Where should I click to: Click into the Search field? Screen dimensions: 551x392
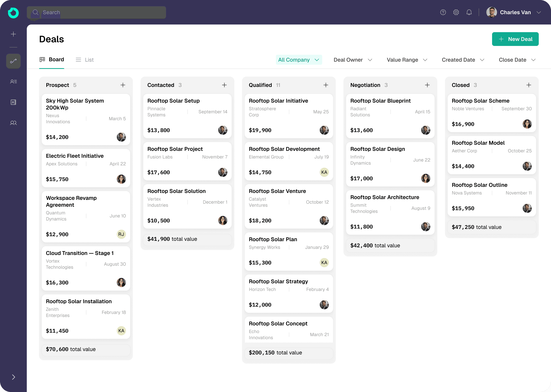(96, 12)
